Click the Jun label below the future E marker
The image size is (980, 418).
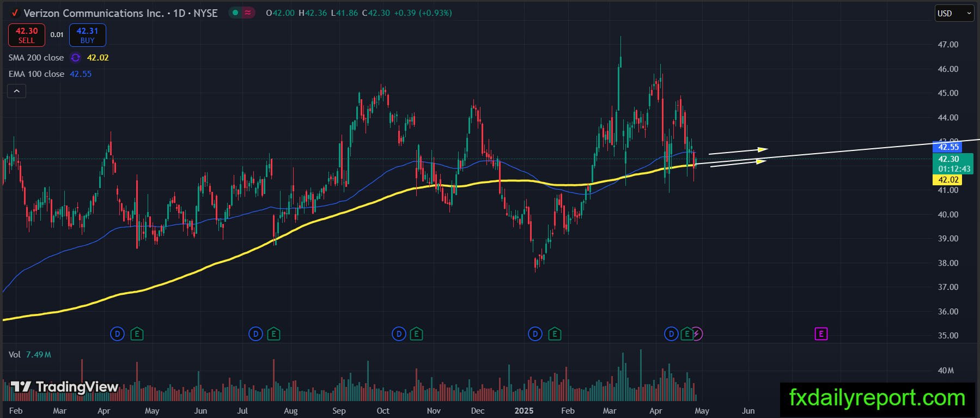click(x=748, y=411)
